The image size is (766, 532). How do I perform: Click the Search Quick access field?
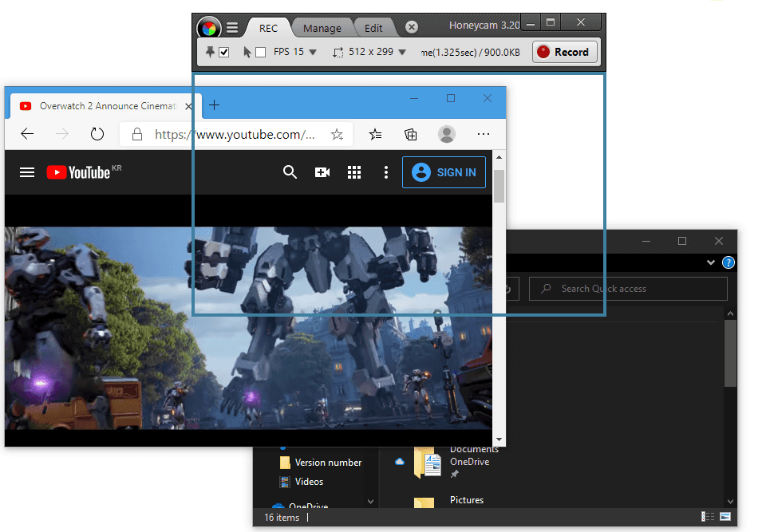pyautogui.click(x=629, y=289)
